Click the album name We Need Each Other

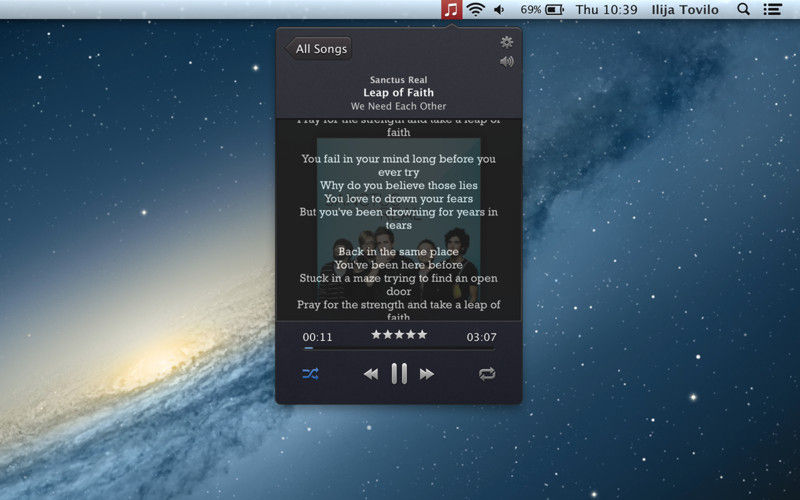coord(398,106)
